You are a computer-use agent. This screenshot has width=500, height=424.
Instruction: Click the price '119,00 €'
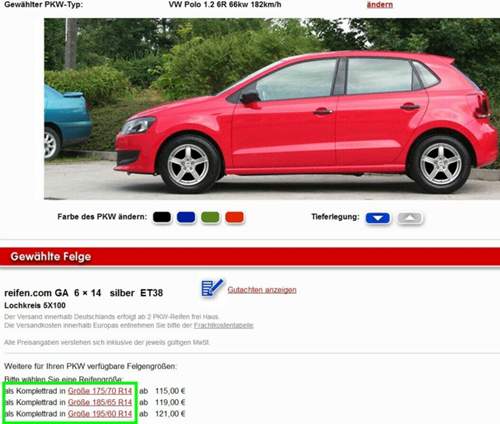tap(170, 402)
